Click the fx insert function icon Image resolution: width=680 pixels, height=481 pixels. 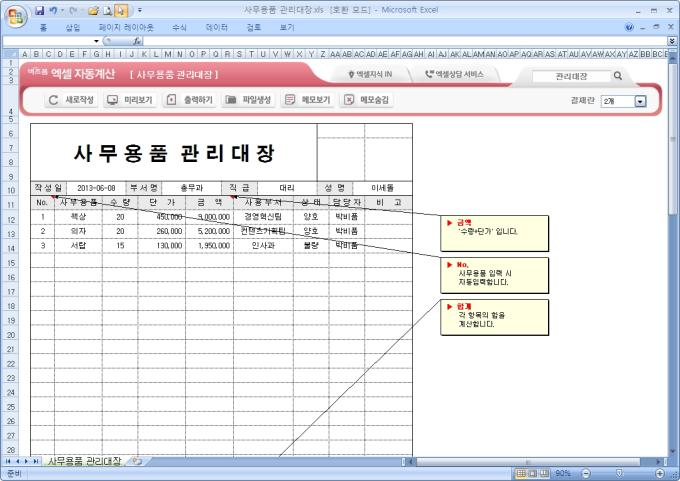coord(137,41)
